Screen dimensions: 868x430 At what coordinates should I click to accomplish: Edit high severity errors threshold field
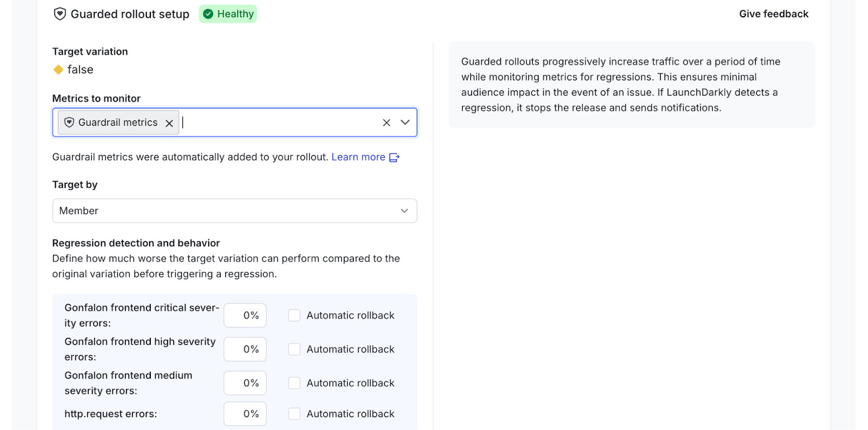(x=245, y=349)
